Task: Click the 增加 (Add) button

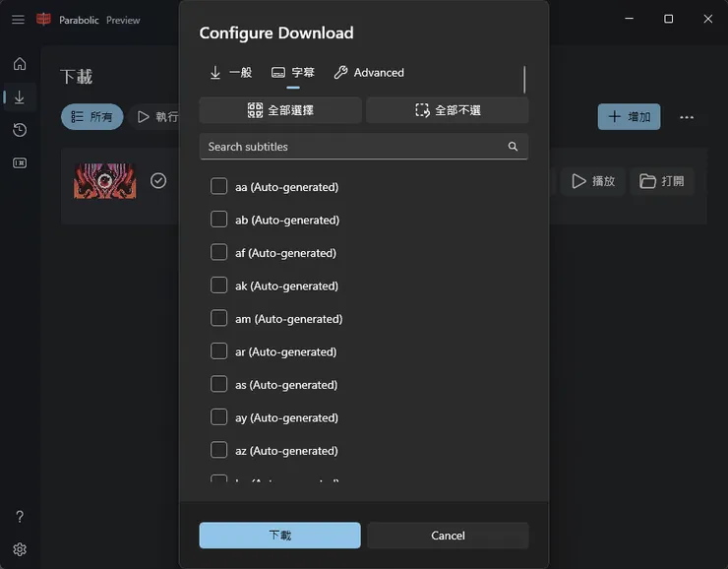Action: 629,116
